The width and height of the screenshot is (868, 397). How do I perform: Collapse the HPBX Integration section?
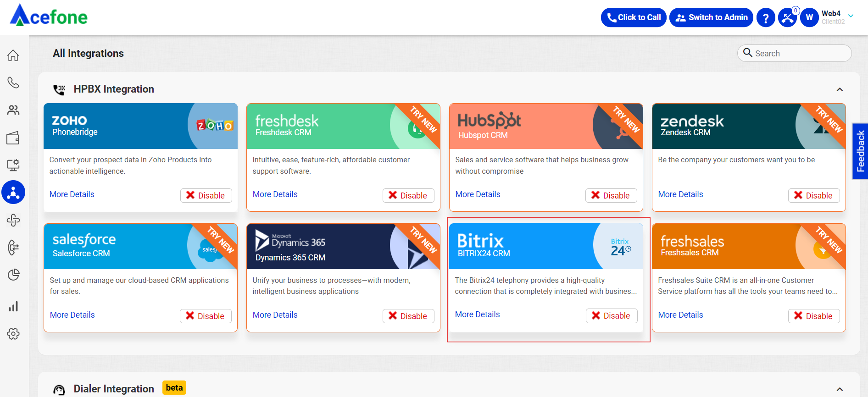840,89
